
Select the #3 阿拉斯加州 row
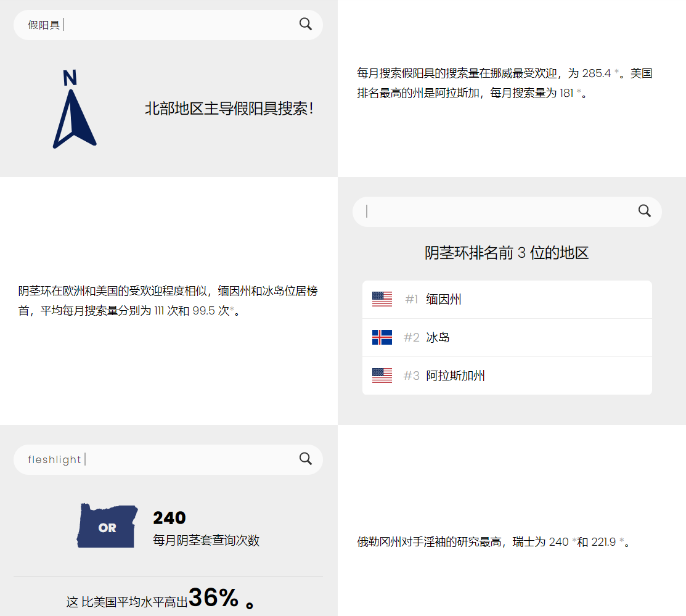507,376
